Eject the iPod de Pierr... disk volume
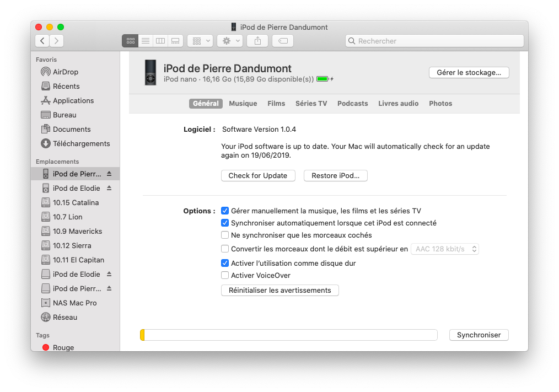Viewport: 559px width, 392px height. pos(110,288)
